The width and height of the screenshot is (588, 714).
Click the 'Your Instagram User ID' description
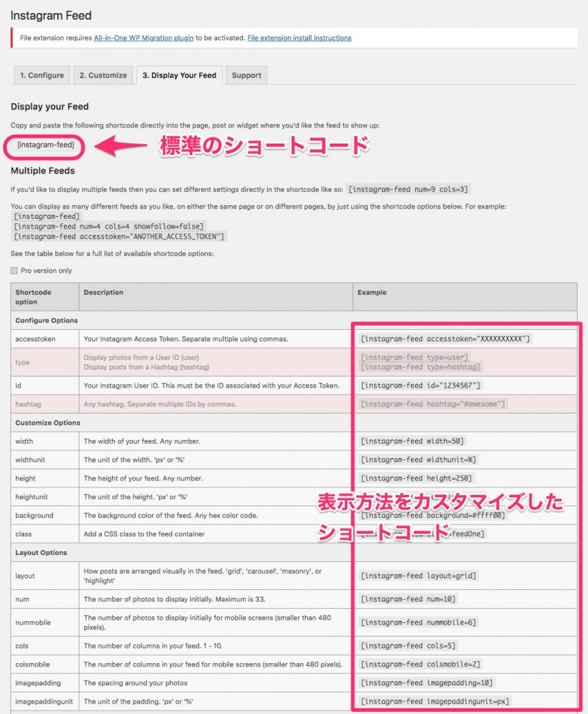[x=212, y=385]
